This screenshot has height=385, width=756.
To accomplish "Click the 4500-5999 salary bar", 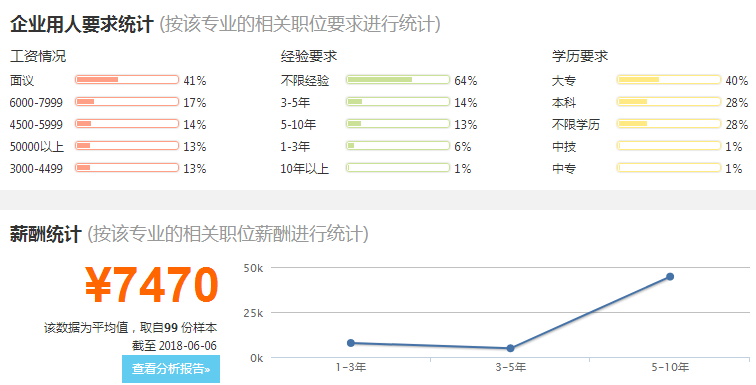I will coord(127,124).
